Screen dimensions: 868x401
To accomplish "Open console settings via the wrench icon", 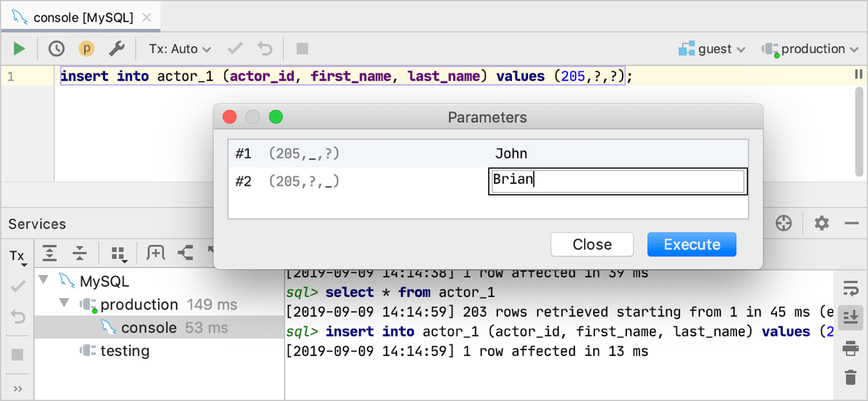I will coord(117,49).
